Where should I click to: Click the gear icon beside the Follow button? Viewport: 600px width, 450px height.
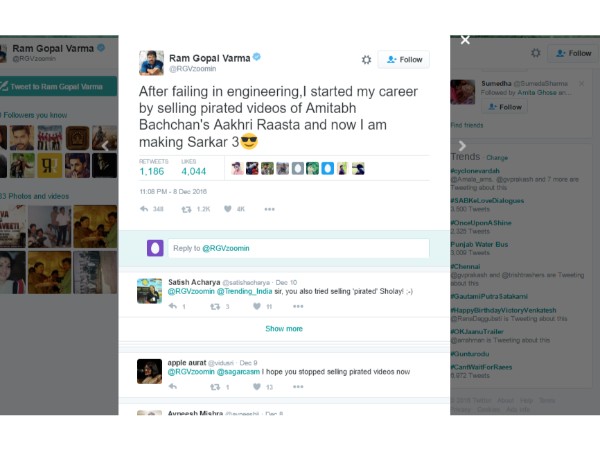point(366,60)
